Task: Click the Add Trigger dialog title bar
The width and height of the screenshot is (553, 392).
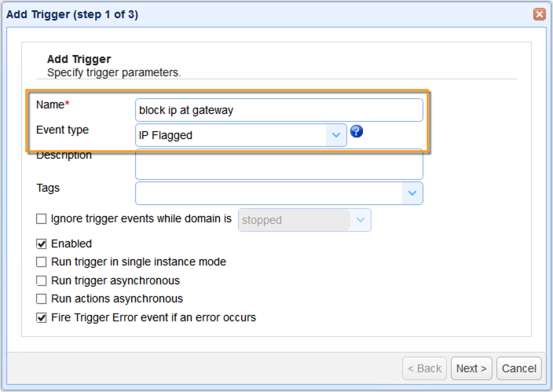Action: point(236,14)
